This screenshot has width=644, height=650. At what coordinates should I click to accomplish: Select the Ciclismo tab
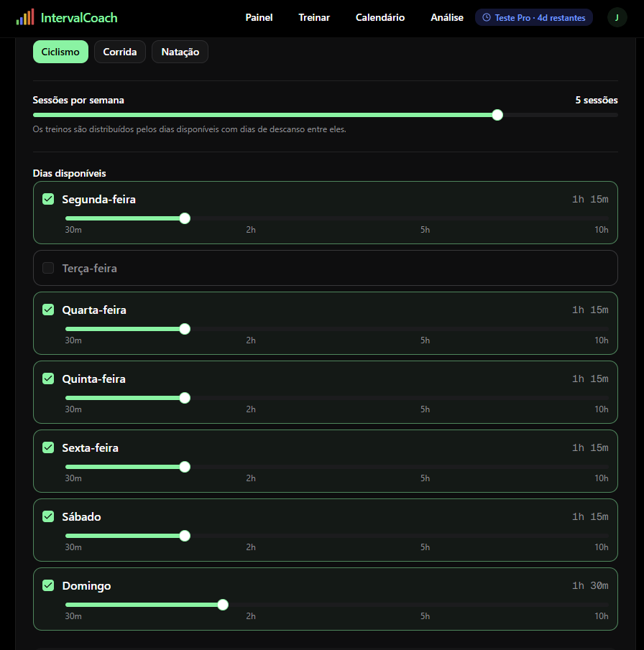point(60,52)
